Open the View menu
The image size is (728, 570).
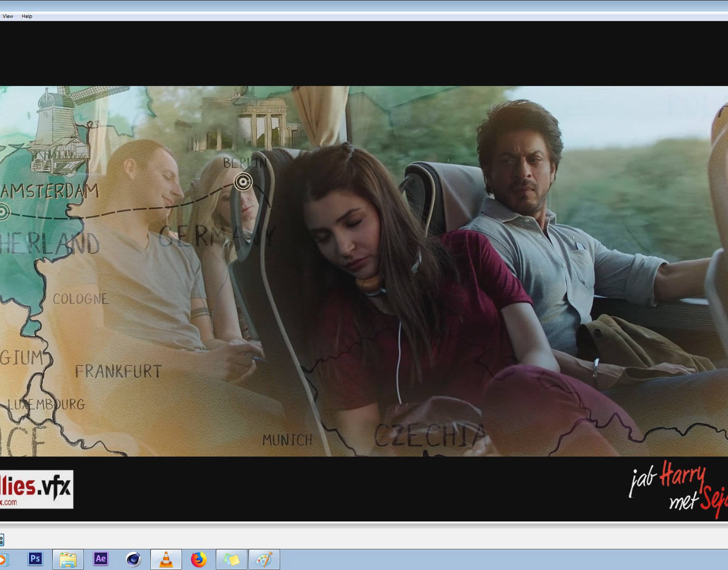click(8, 16)
